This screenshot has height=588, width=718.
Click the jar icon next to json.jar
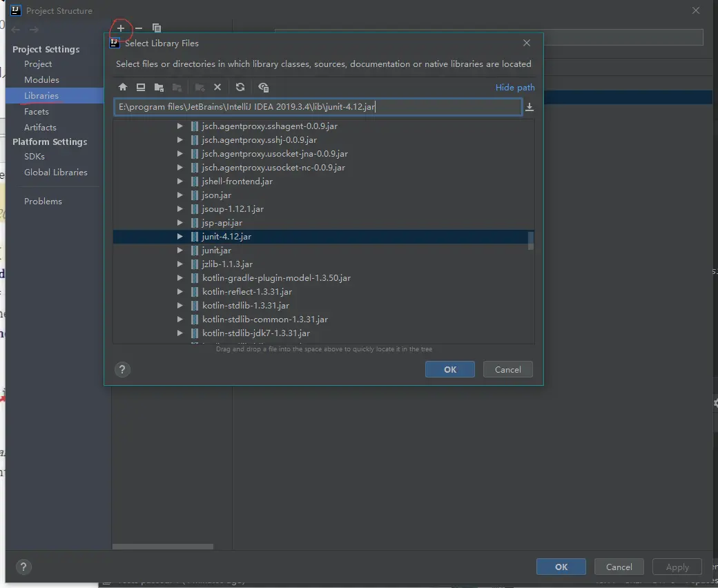pyautogui.click(x=195, y=195)
